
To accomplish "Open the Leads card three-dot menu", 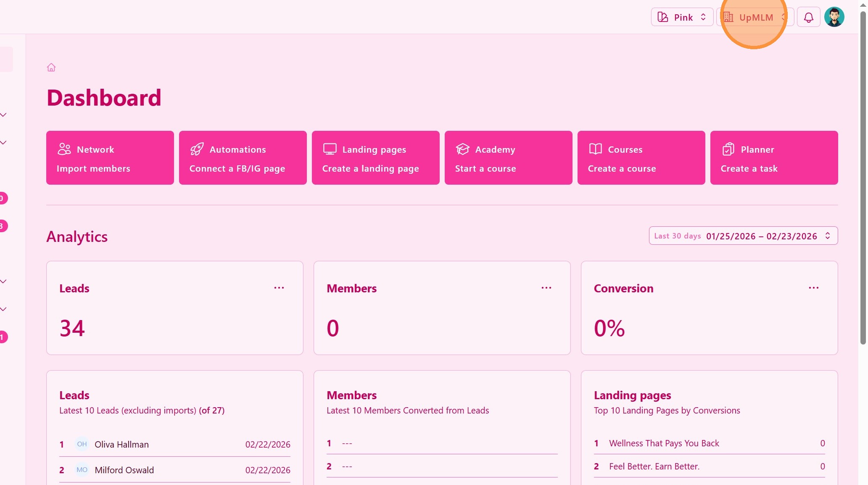I will 279,288.
